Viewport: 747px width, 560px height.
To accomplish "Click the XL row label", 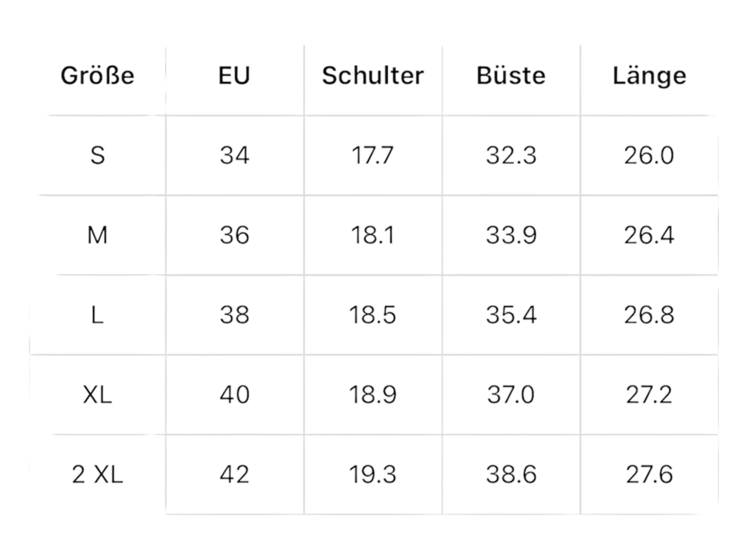I will (x=97, y=395).
